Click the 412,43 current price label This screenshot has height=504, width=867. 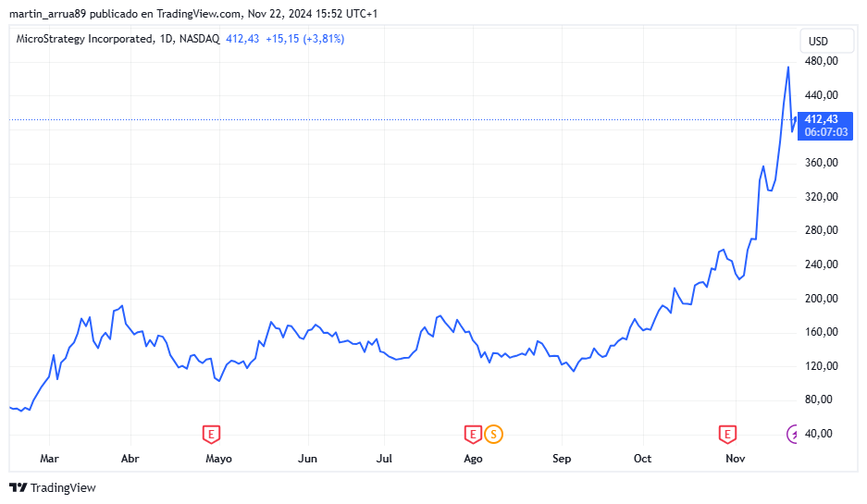(821, 119)
